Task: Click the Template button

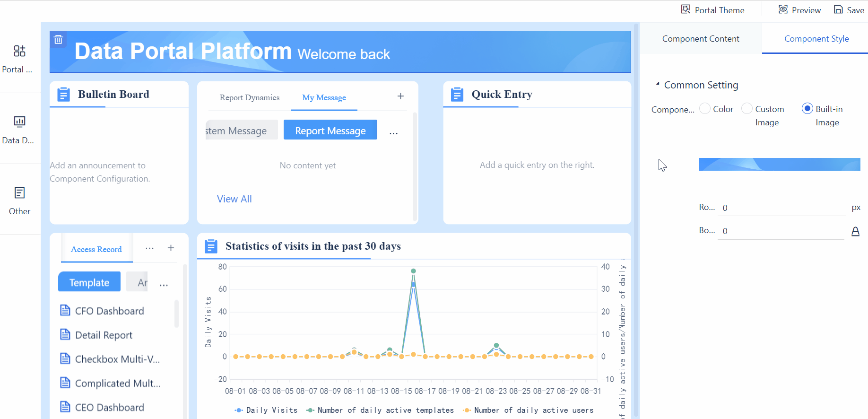Action: pyautogui.click(x=89, y=282)
